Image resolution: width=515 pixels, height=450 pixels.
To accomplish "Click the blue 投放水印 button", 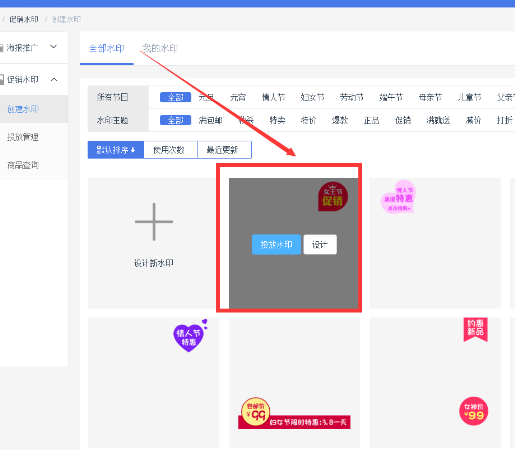I will [x=276, y=244].
